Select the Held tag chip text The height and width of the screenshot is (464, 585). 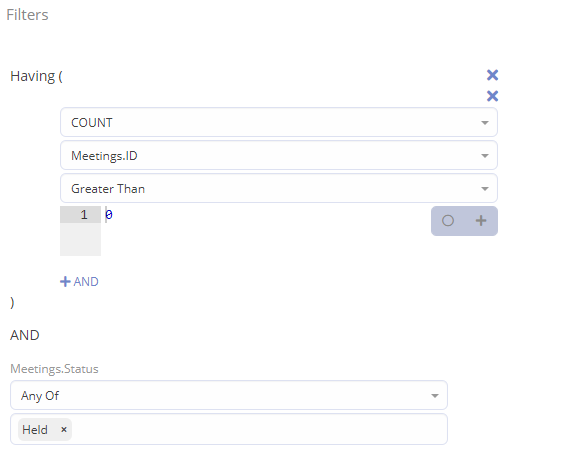[x=35, y=430]
